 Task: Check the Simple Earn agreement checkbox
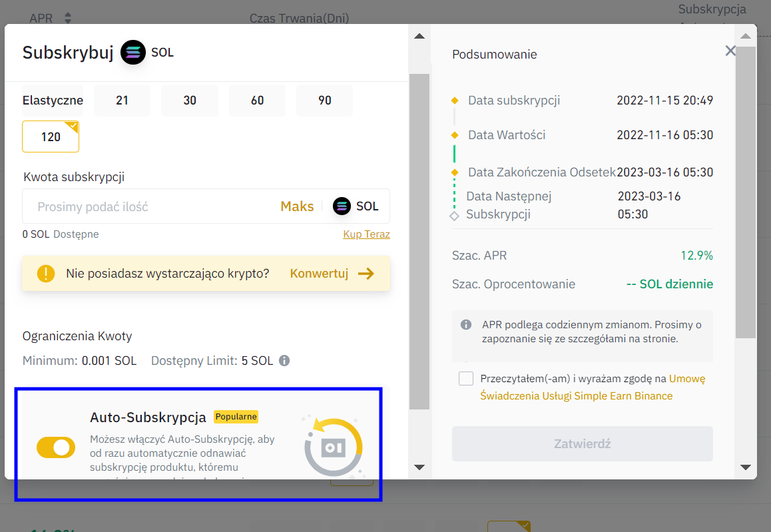pyautogui.click(x=465, y=379)
